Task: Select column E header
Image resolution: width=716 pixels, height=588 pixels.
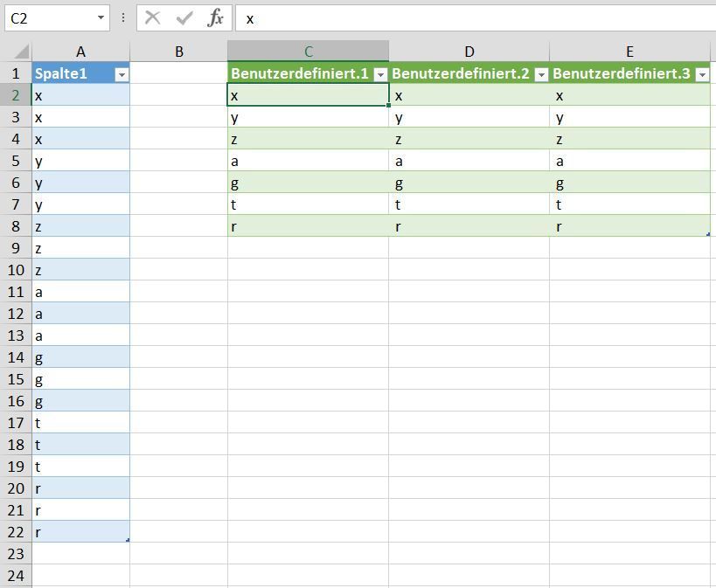Action: pyautogui.click(x=629, y=52)
